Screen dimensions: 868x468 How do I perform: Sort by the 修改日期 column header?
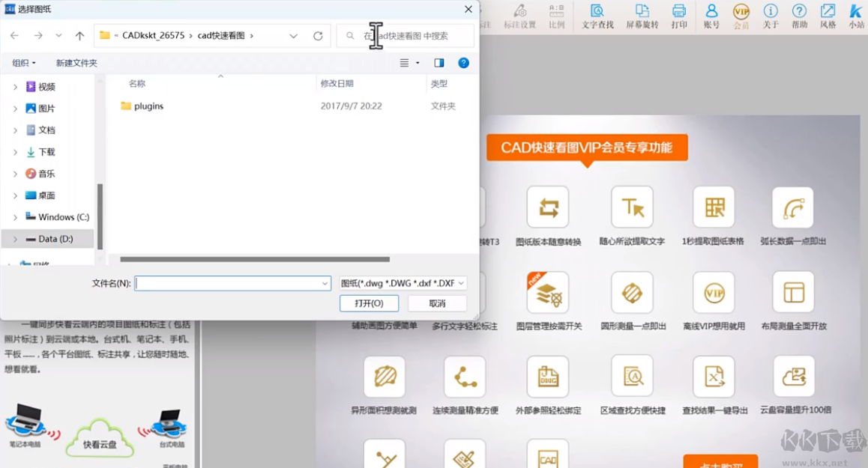pyautogui.click(x=337, y=84)
